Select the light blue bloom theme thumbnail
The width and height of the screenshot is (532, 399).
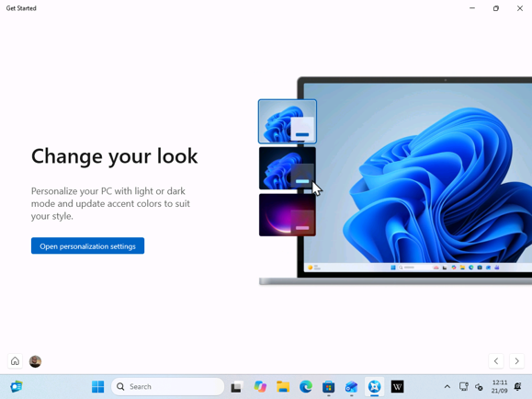pyautogui.click(x=288, y=121)
